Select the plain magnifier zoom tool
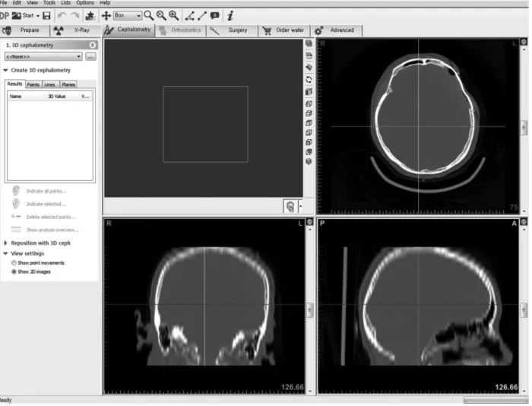The image size is (532, 406). [x=149, y=15]
